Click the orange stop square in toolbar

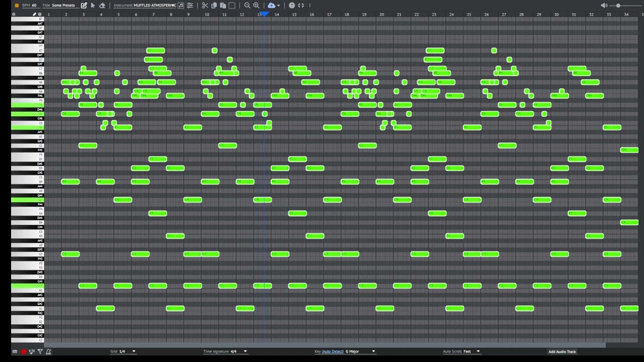coord(17,5)
